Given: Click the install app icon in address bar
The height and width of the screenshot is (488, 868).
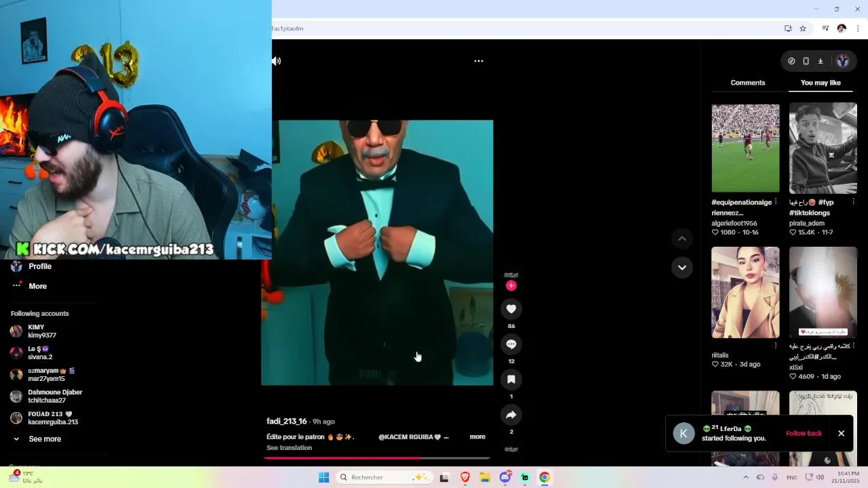Looking at the screenshot, I should (x=788, y=28).
